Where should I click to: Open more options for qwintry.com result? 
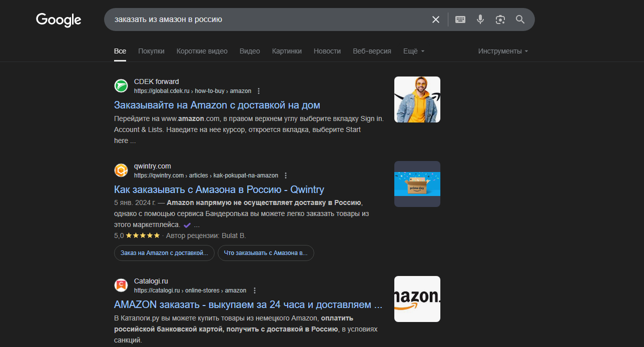click(x=286, y=175)
